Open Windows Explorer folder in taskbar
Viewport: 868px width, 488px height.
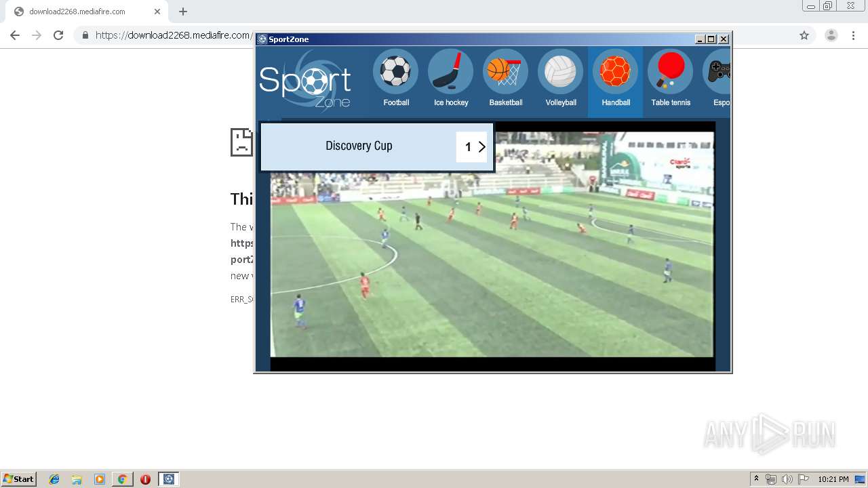[x=77, y=479]
